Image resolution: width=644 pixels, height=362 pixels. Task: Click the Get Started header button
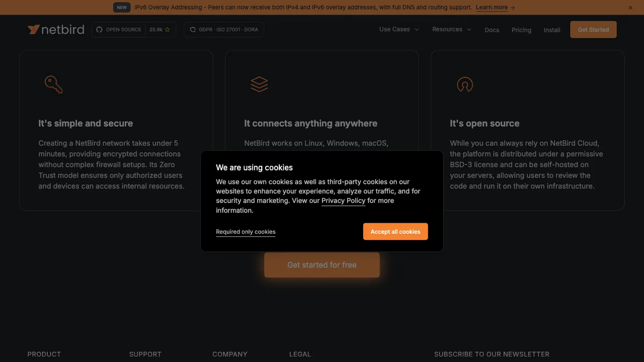click(x=593, y=30)
